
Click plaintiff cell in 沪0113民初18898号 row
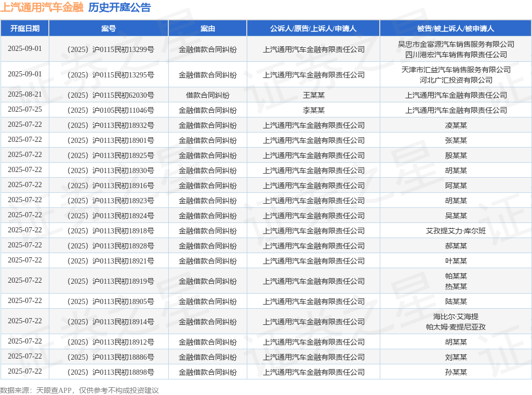pyautogui.click(x=313, y=372)
